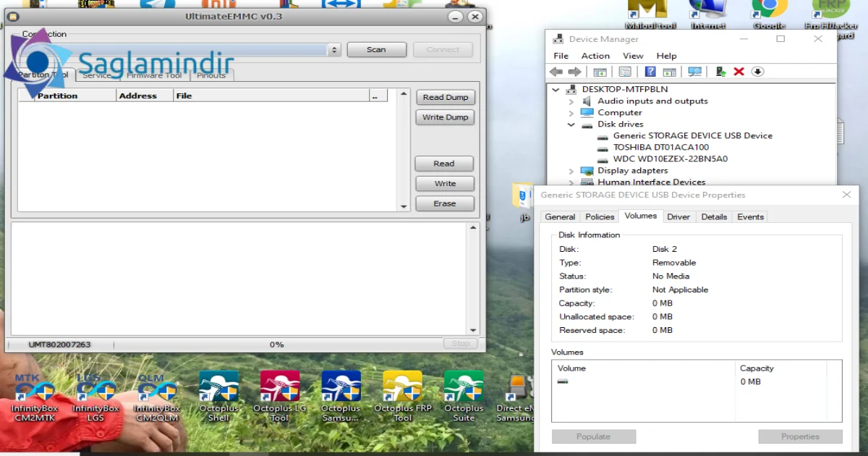868x456 pixels.
Task: Open the Help menu in Device Manager
Action: (666, 56)
